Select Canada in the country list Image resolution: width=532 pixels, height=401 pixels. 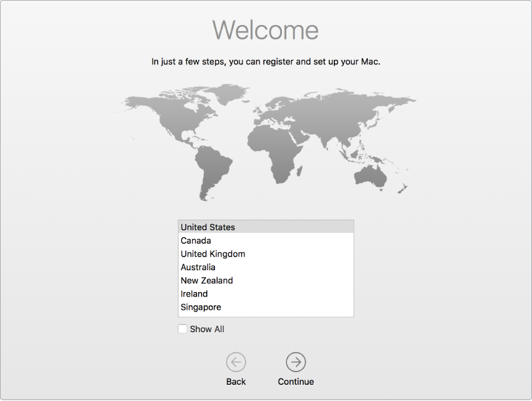click(196, 240)
